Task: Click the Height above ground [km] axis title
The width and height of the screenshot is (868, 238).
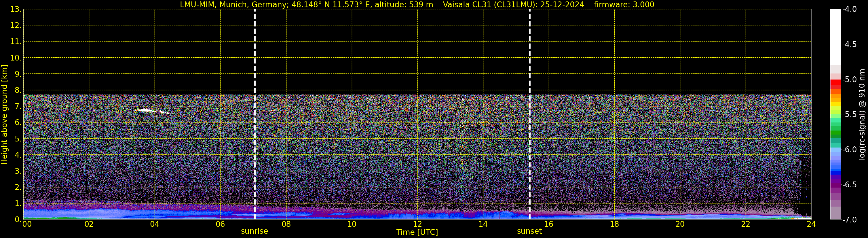Action: [x=4, y=115]
